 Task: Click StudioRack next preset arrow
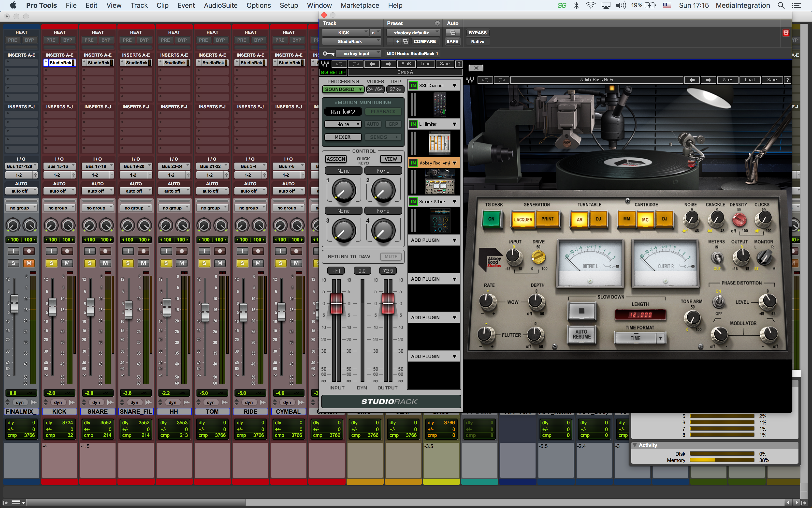[389, 64]
